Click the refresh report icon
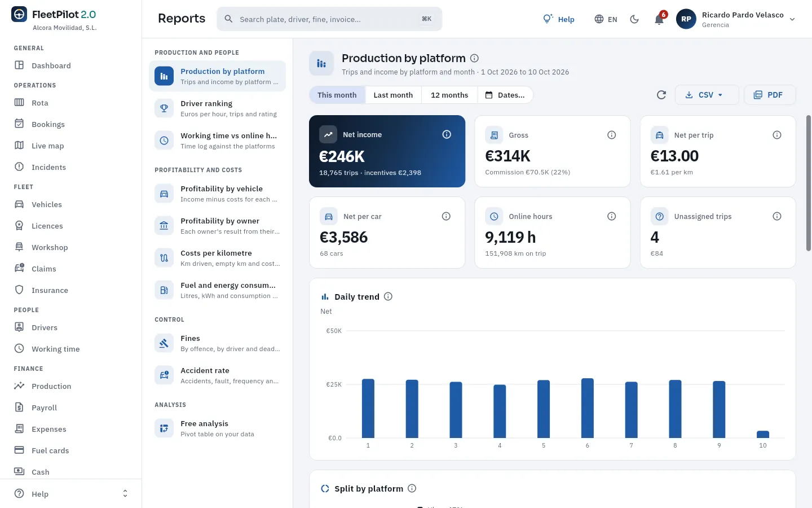The width and height of the screenshot is (812, 508). pyautogui.click(x=661, y=95)
